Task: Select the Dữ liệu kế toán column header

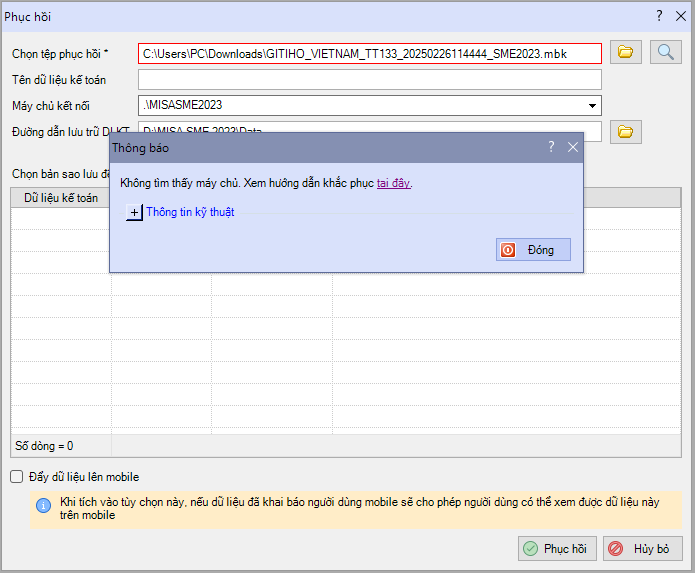Action: click(x=61, y=198)
